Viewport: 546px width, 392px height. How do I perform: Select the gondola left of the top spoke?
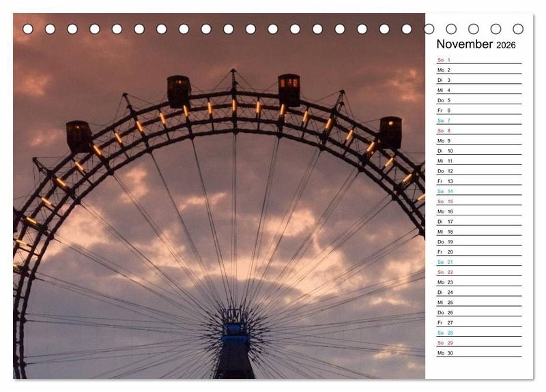(179, 91)
